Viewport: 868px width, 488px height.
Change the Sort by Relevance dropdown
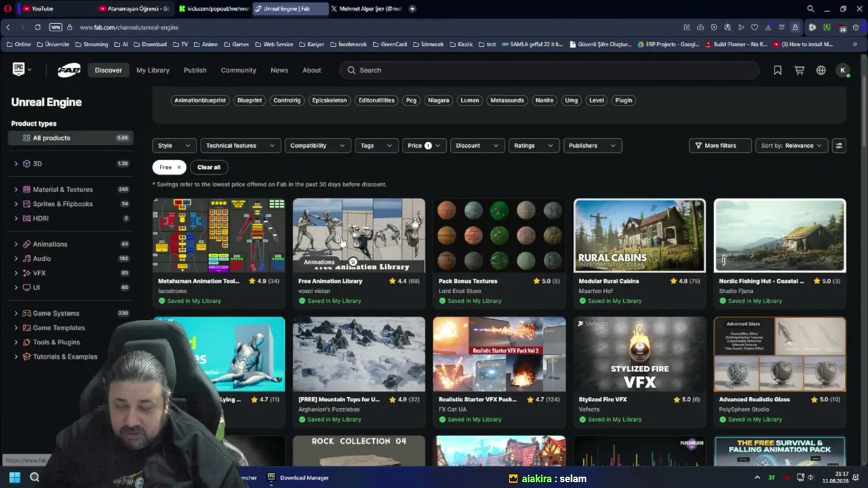coord(791,146)
